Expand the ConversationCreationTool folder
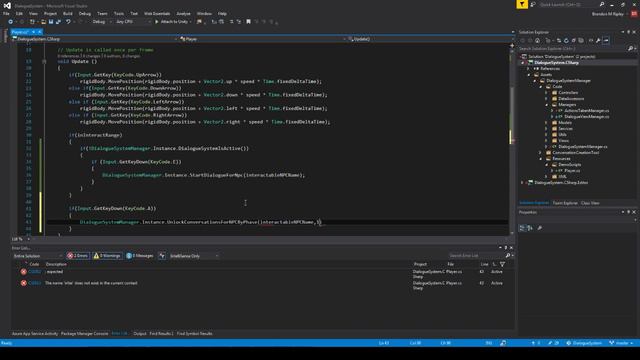This screenshot has height=360, width=640. [540, 153]
